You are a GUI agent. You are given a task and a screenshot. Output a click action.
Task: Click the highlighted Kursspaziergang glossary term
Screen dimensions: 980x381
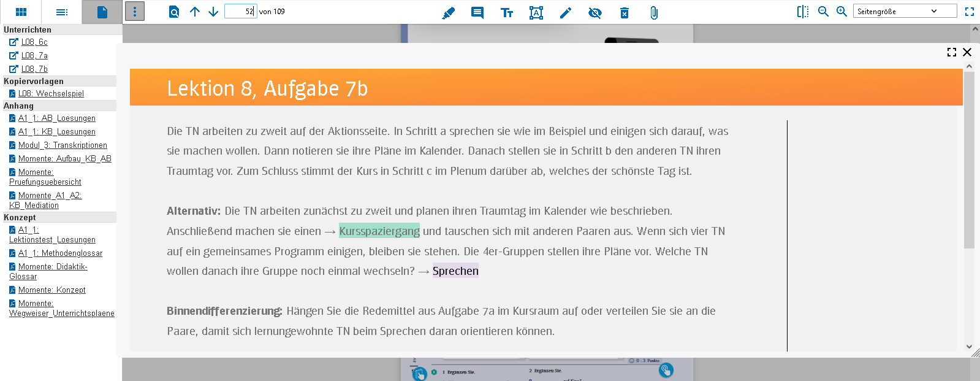coord(379,231)
